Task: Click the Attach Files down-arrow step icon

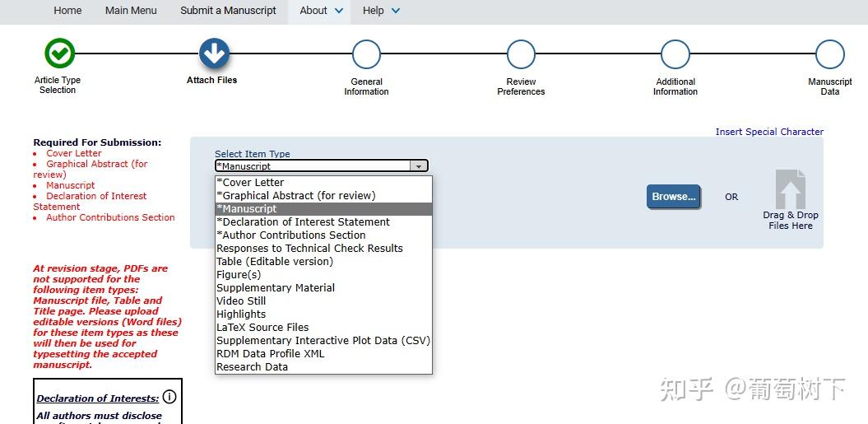Action: pyautogui.click(x=214, y=54)
